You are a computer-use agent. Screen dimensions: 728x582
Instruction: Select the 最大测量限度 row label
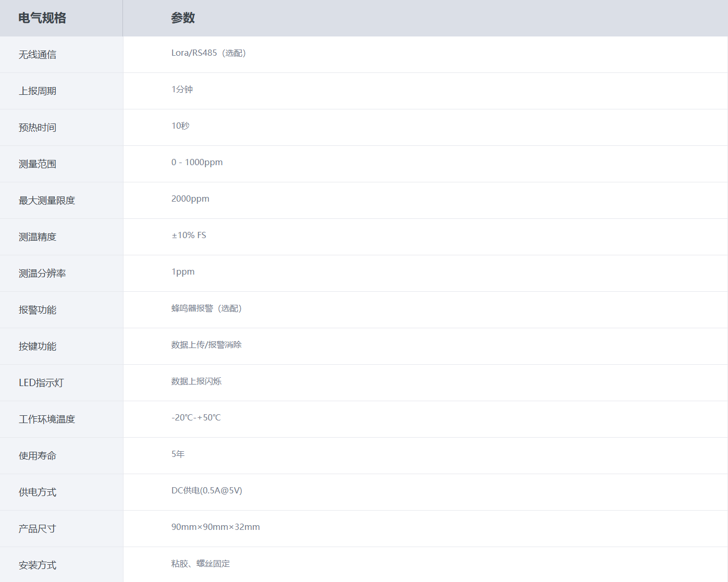point(47,201)
